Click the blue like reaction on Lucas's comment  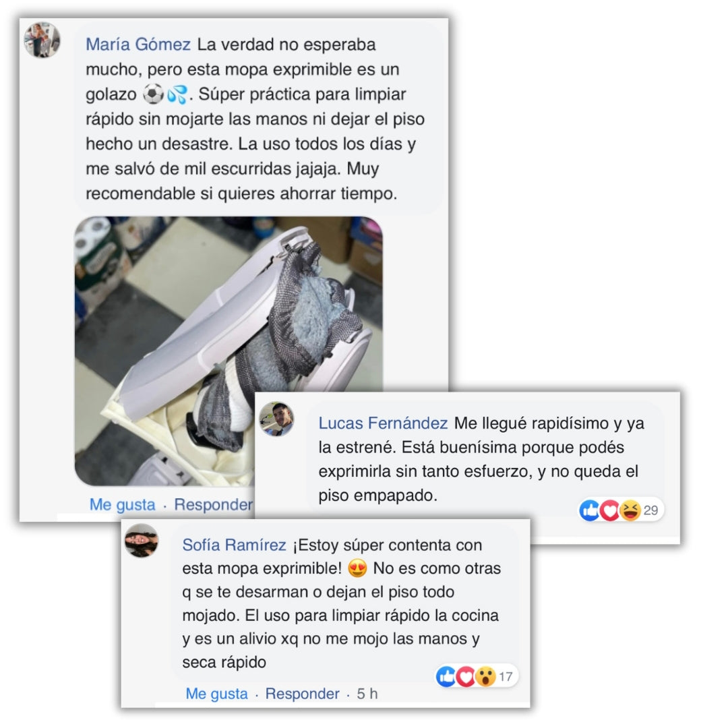(x=590, y=510)
